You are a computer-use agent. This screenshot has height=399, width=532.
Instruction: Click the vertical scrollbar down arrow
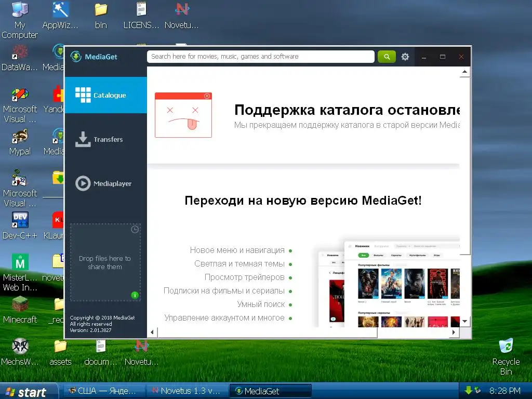pyautogui.click(x=465, y=321)
